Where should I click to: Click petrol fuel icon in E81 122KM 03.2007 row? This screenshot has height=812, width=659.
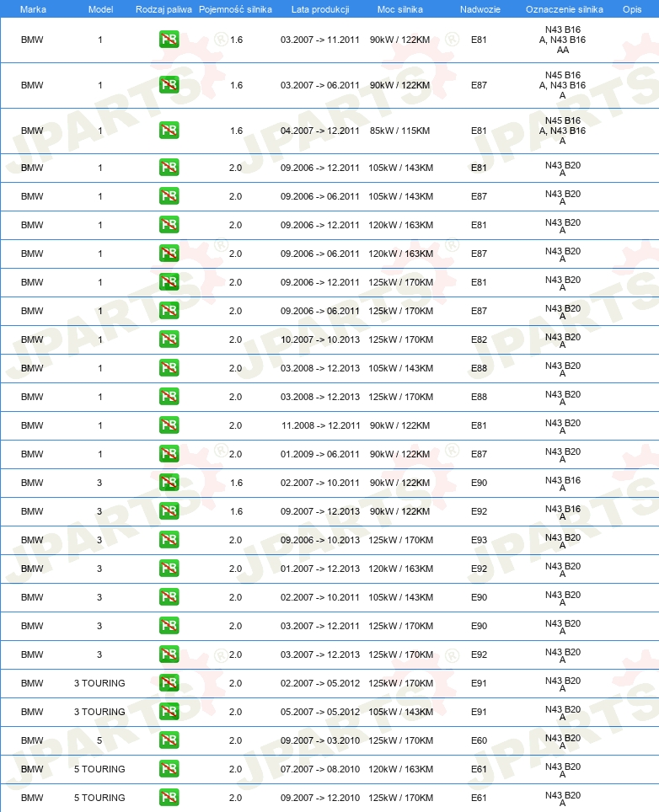click(169, 40)
